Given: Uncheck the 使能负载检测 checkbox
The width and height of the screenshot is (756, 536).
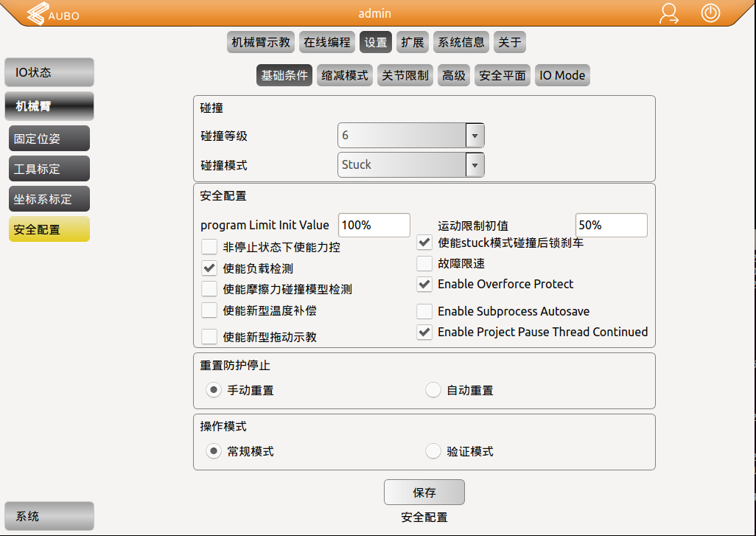Looking at the screenshot, I should pyautogui.click(x=210, y=268).
